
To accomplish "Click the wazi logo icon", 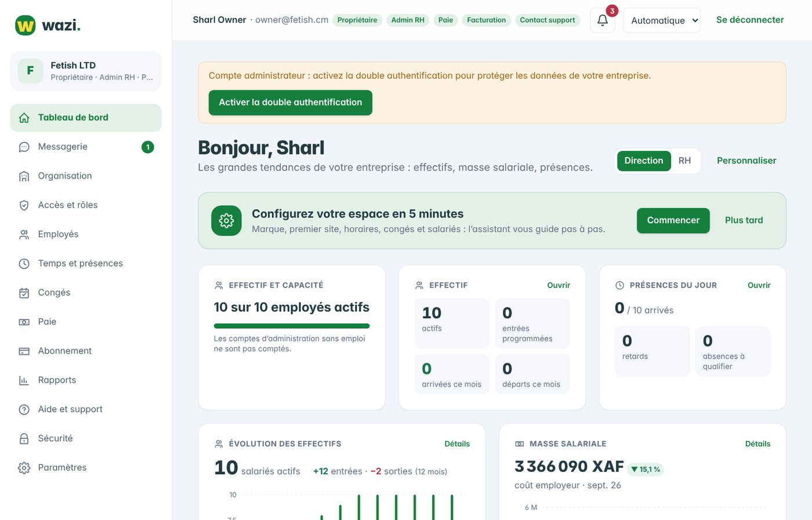I will tap(26, 26).
